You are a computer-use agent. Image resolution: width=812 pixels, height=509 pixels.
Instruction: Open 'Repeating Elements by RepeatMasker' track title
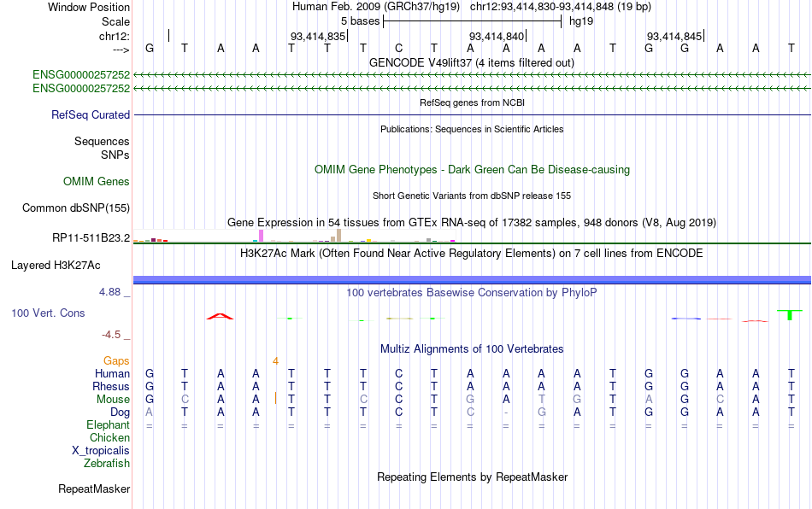click(472, 477)
